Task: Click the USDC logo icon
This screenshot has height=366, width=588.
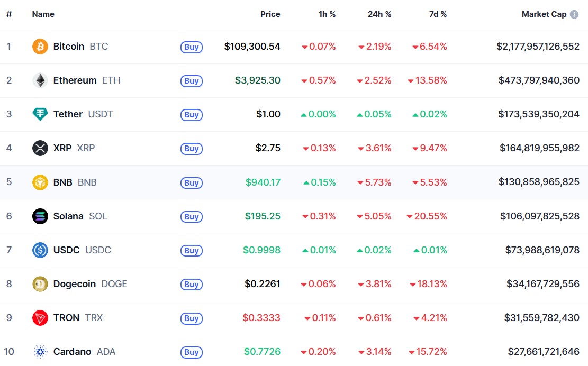Action: point(40,250)
